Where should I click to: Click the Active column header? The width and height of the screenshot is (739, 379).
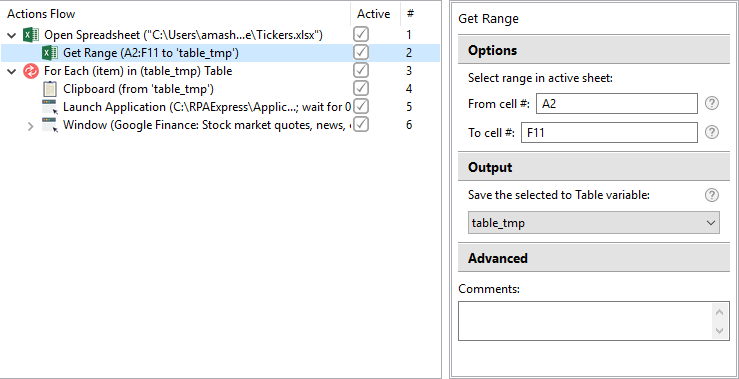[373, 14]
